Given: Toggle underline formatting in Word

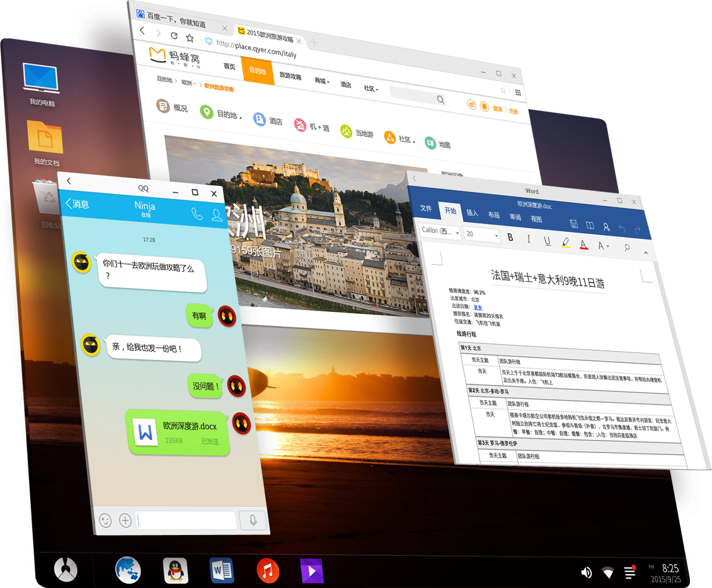Looking at the screenshot, I should tap(547, 241).
